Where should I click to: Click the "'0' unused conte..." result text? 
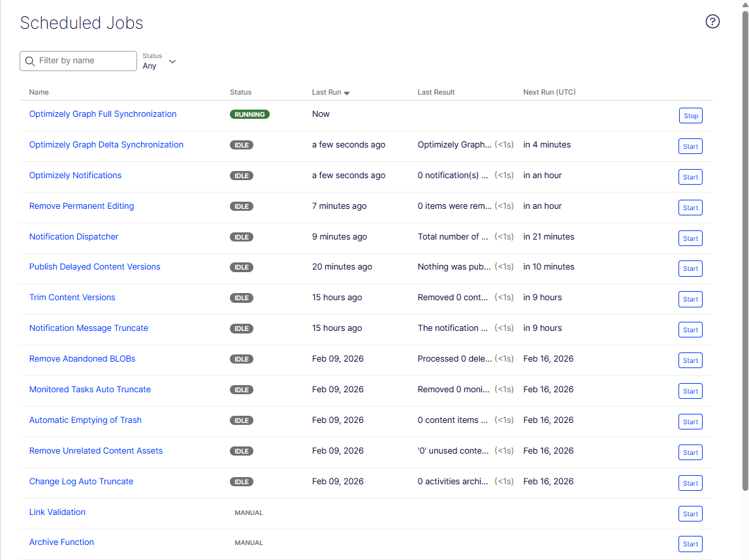(x=453, y=450)
